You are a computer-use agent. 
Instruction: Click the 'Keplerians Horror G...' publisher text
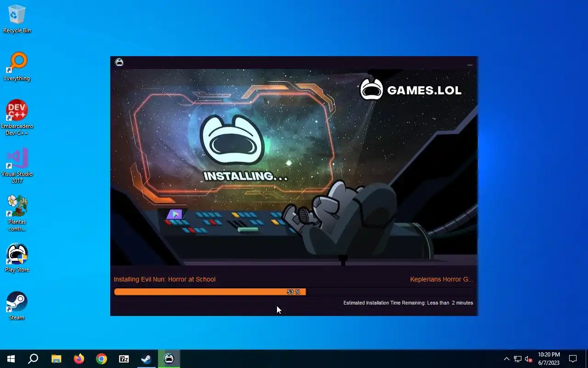(x=441, y=279)
